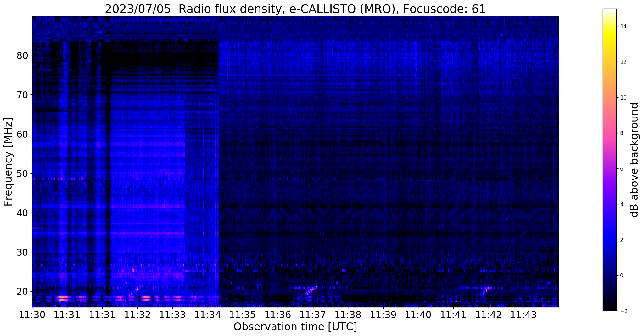Click the 4 tick on the colorbar

[x=622, y=204]
